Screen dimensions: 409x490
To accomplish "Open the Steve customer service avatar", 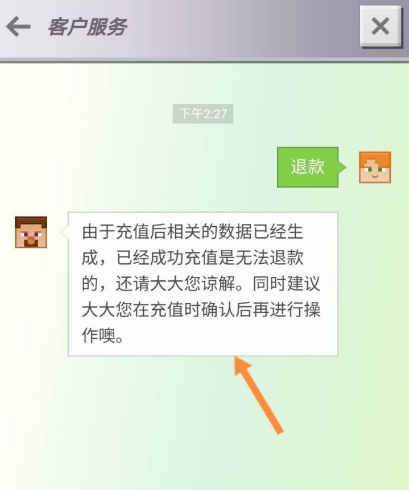I will click(31, 232).
